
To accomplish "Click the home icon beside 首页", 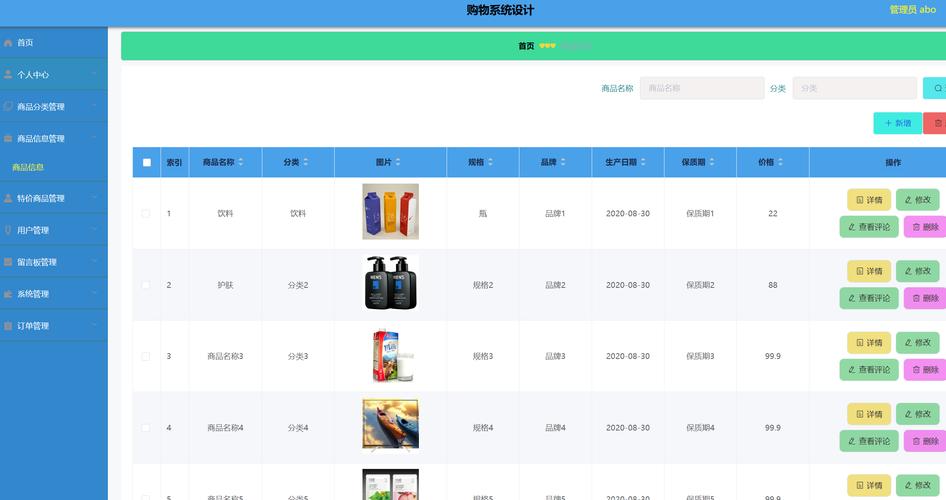I will tap(8, 43).
